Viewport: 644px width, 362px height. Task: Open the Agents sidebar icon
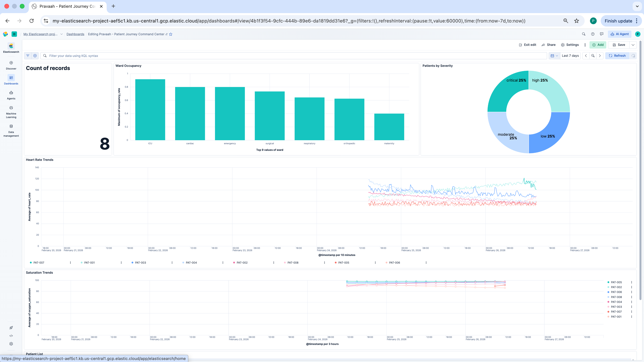[x=11, y=95]
